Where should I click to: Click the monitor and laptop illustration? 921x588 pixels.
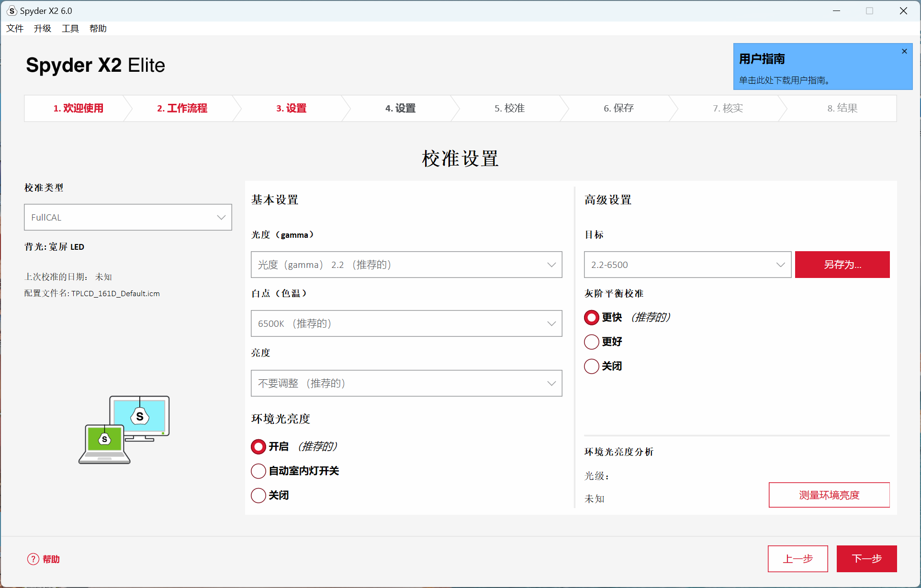tap(124, 430)
